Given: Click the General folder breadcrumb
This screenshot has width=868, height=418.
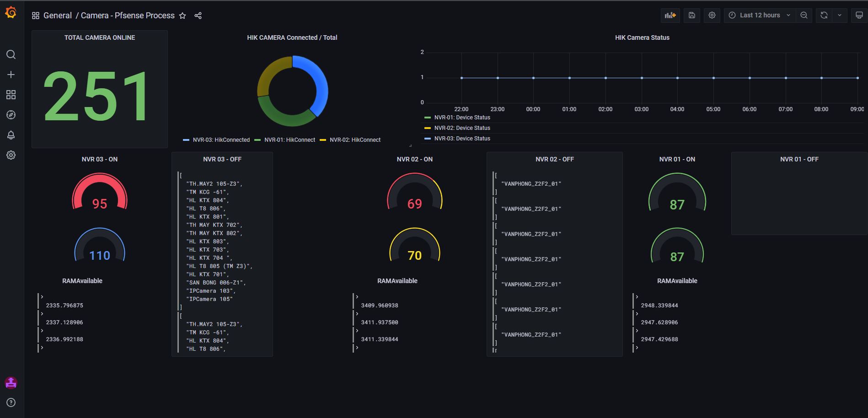Looking at the screenshot, I should point(57,16).
